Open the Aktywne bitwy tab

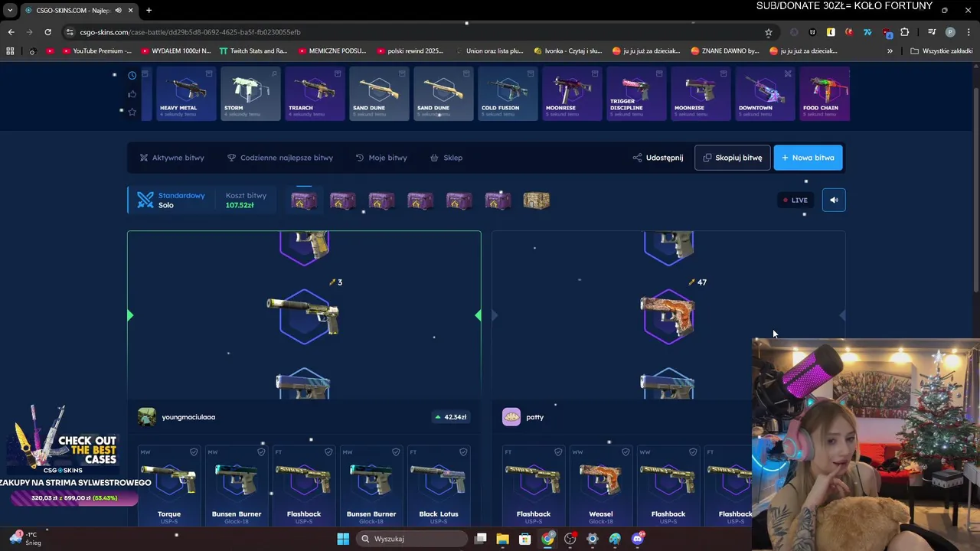coord(171,158)
